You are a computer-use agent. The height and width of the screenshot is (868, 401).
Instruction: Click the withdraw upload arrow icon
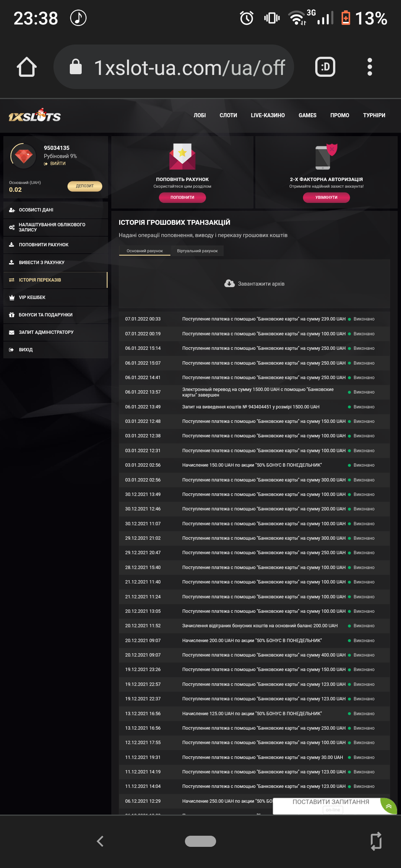(12, 262)
